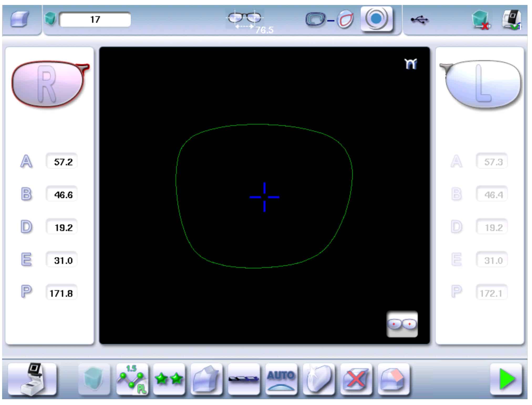532x405 pixels.
Task: Select the bevel edge type button
Action: point(206,379)
